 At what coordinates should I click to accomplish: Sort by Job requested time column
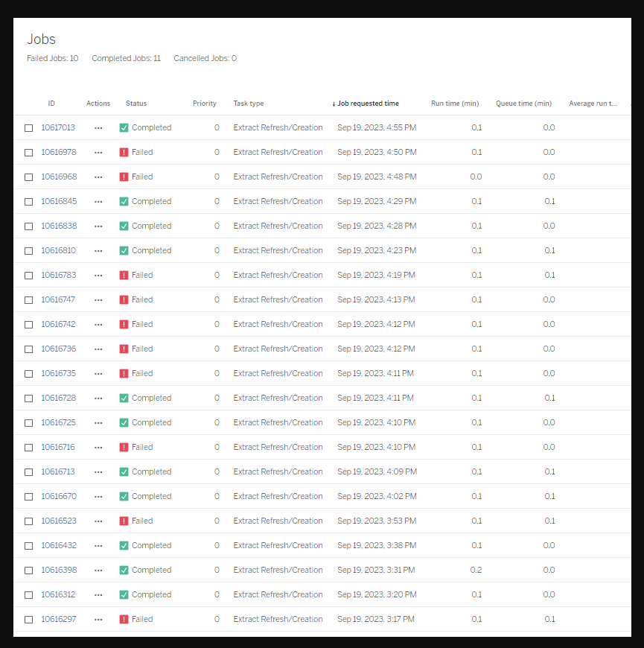pyautogui.click(x=366, y=104)
